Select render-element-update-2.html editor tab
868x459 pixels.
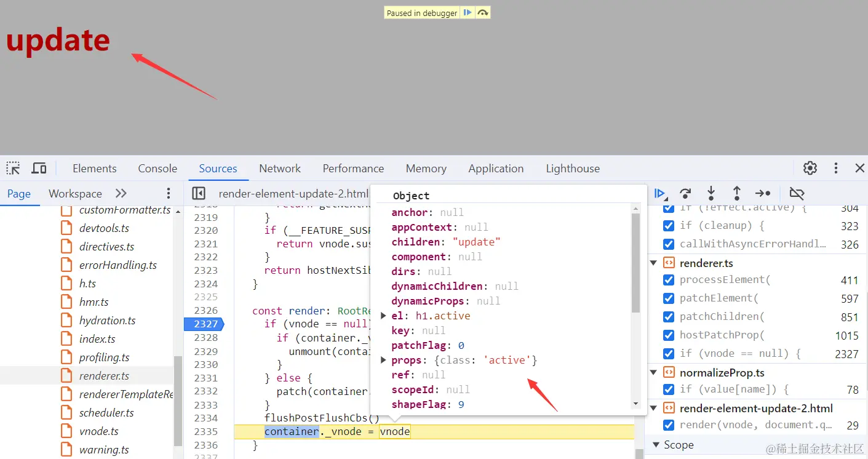tap(293, 193)
